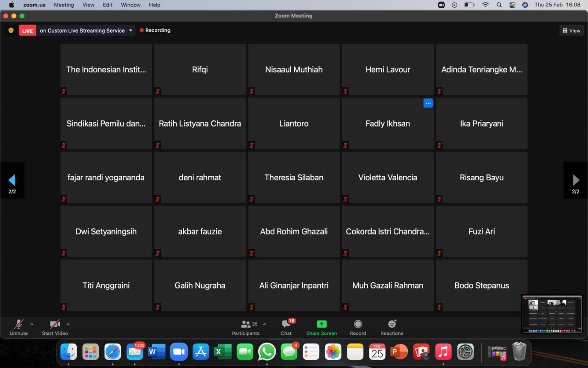Start recording with the Record icon
The height and width of the screenshot is (368, 588).
click(x=358, y=324)
